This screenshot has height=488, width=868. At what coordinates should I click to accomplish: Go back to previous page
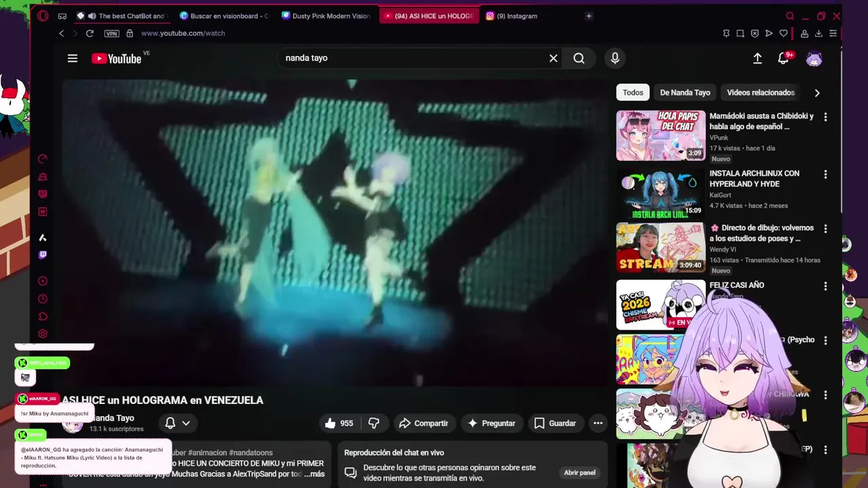pos(62,33)
